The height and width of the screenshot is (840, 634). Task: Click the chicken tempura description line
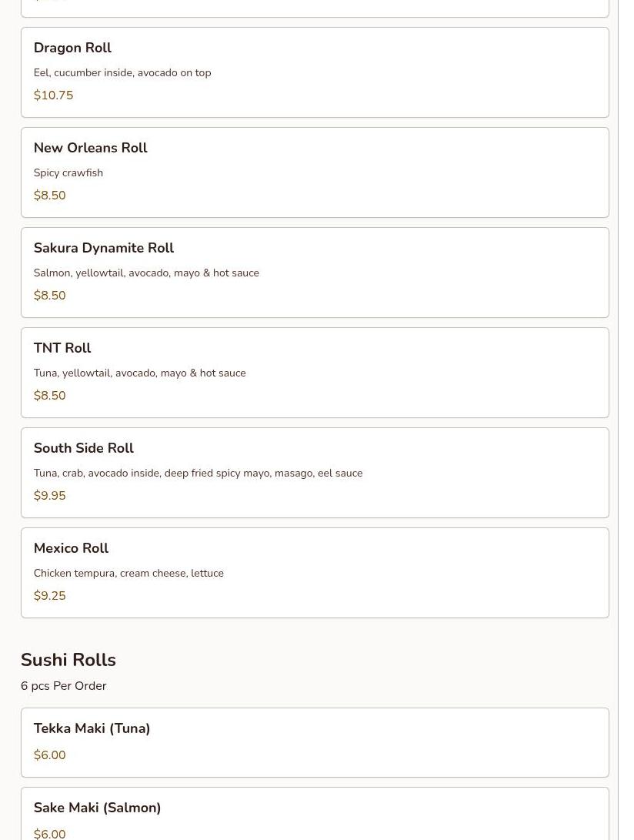pyautogui.click(x=128, y=574)
